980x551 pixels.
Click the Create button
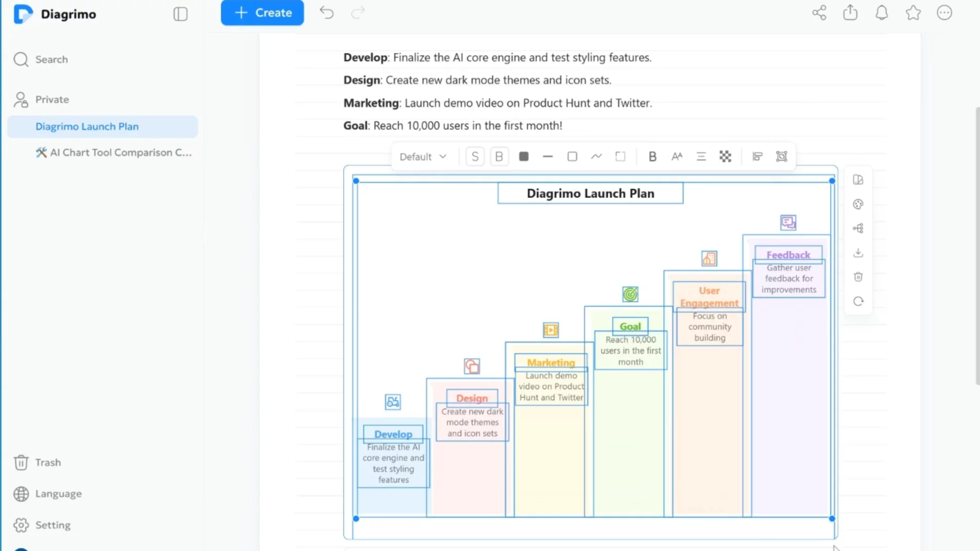262,12
